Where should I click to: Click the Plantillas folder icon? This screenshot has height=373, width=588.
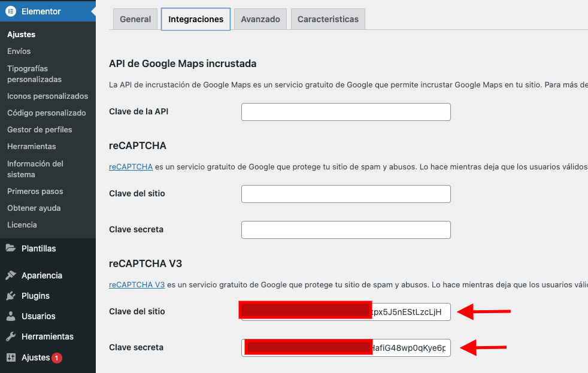11,248
